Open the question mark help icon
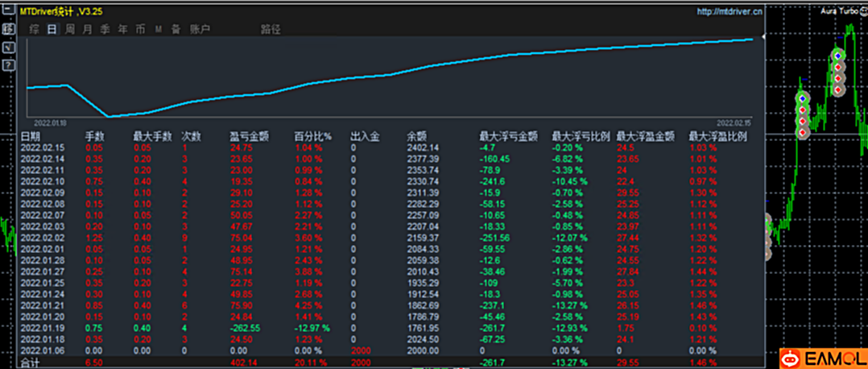 click(x=9, y=64)
